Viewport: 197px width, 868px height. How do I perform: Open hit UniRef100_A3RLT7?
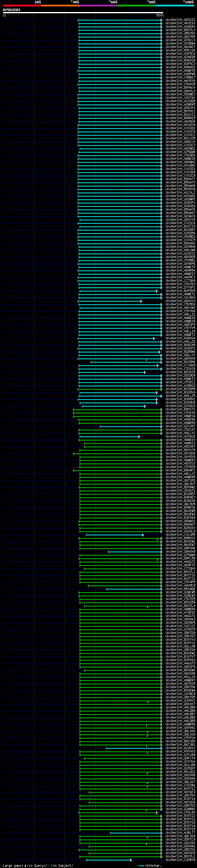click(x=180, y=833)
